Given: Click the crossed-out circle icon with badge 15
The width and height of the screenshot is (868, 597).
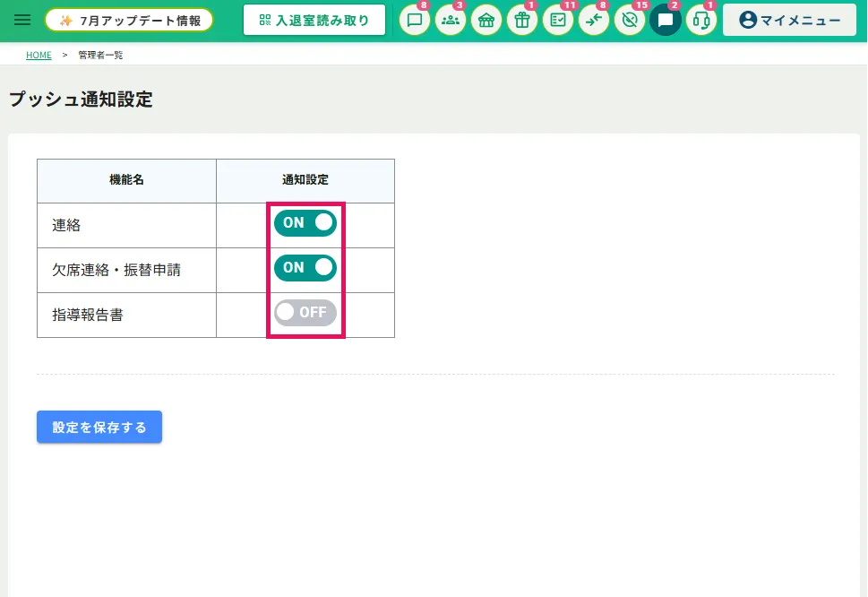Looking at the screenshot, I should coord(630,21).
